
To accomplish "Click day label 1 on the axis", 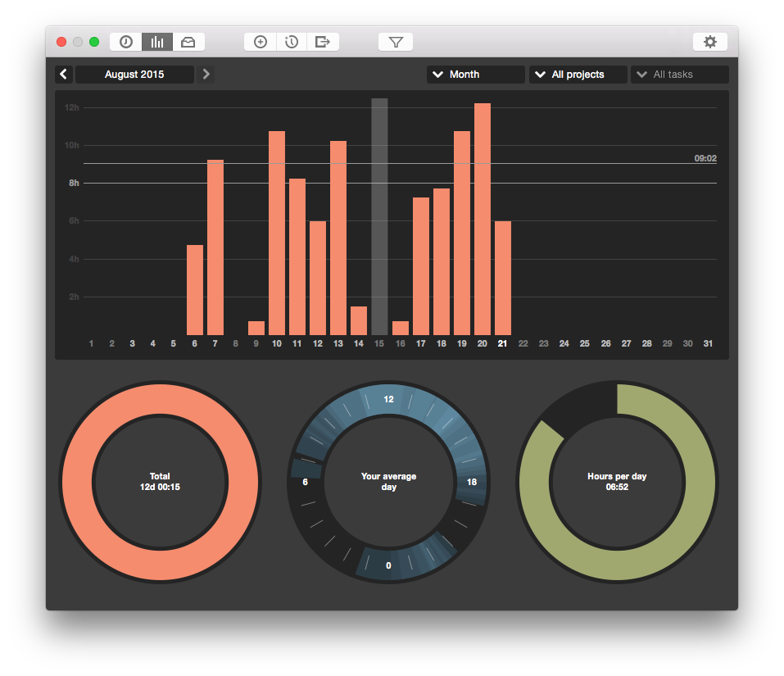I will 91,343.
